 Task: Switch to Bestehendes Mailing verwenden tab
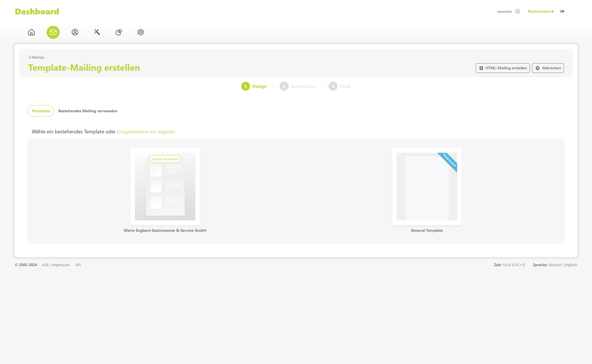88,111
